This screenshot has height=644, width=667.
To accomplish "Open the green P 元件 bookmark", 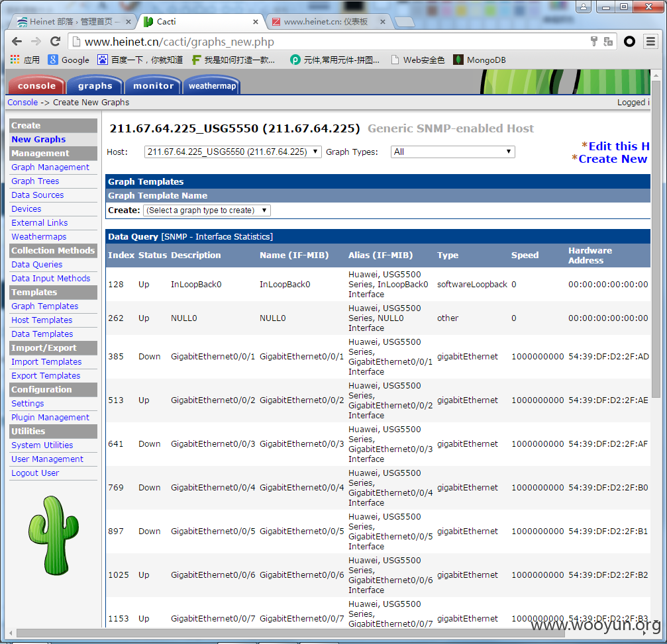I will [334, 60].
